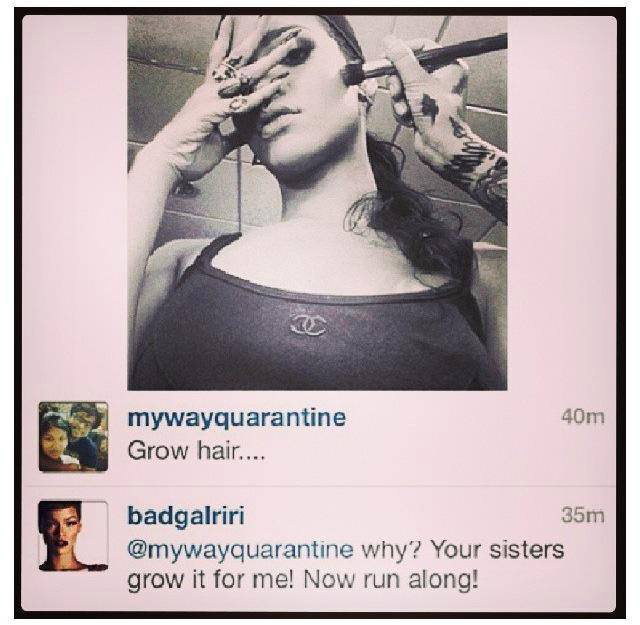
Task: Click the 35m timestamp
Action: pyautogui.click(x=582, y=516)
